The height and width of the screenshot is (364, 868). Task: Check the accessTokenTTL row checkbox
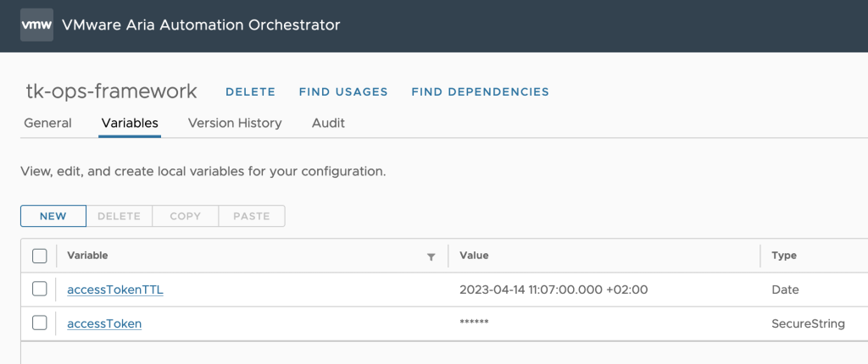tap(39, 289)
